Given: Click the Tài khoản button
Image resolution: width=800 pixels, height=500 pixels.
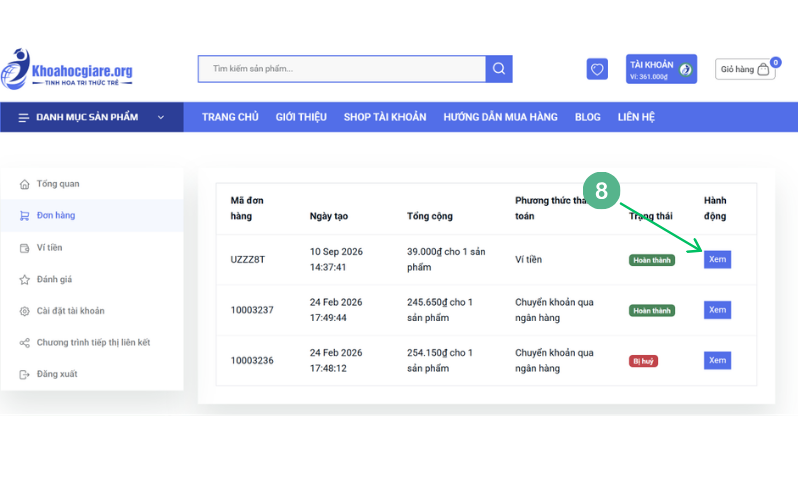Looking at the screenshot, I should pos(661,69).
